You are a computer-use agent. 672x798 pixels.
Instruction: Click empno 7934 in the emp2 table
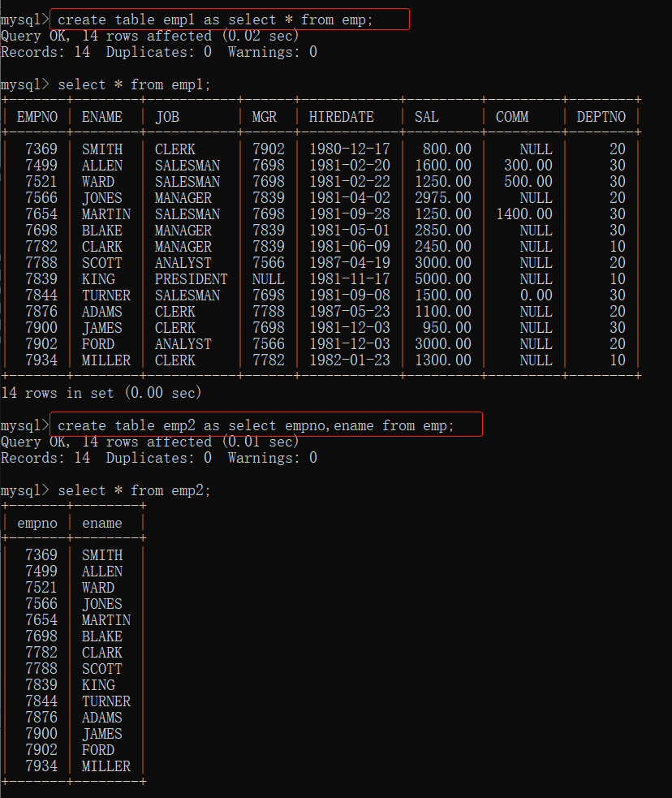[x=41, y=766]
